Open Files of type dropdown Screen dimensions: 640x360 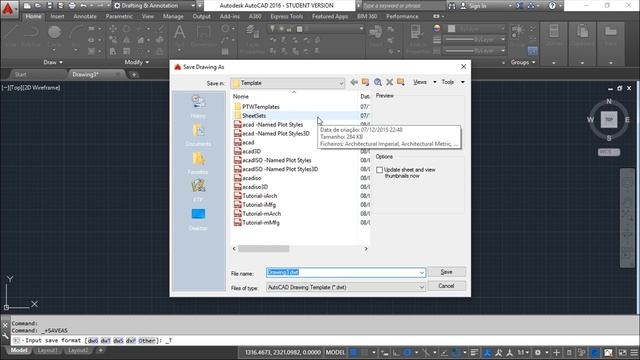(x=346, y=287)
